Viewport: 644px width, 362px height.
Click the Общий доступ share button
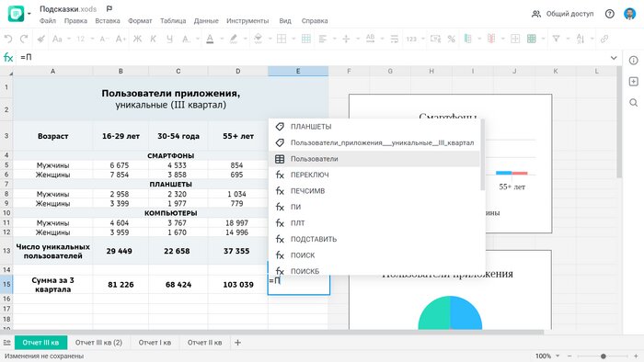click(563, 14)
